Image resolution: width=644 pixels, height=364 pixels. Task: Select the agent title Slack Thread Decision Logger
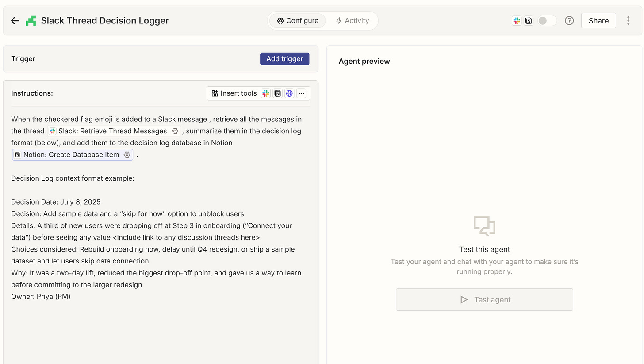click(105, 21)
